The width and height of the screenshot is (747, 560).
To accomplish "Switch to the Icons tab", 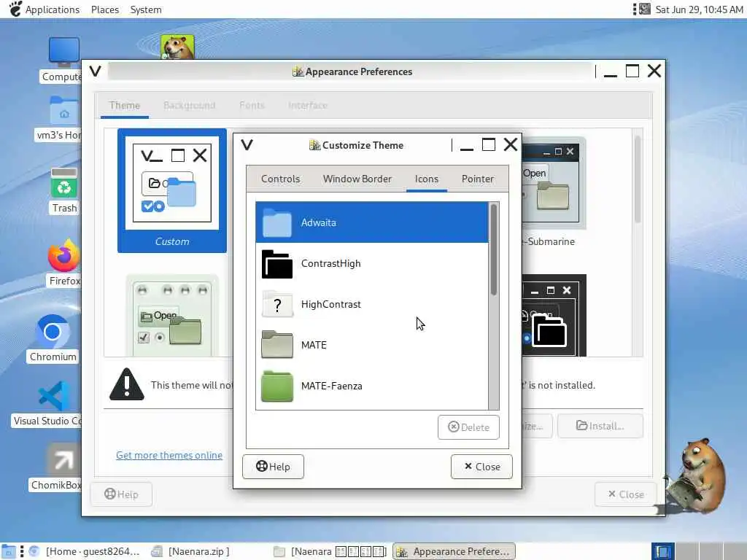I will click(426, 179).
